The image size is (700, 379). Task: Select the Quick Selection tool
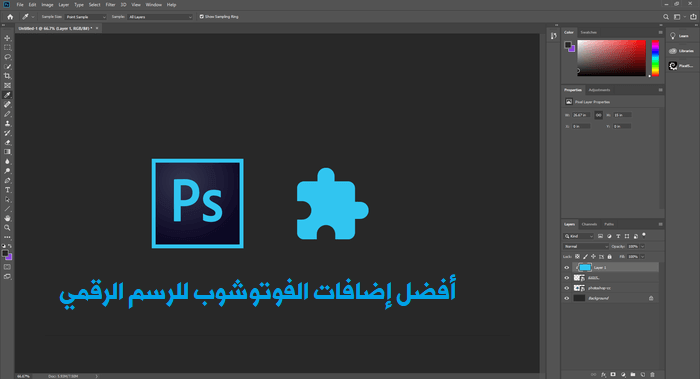[7, 67]
